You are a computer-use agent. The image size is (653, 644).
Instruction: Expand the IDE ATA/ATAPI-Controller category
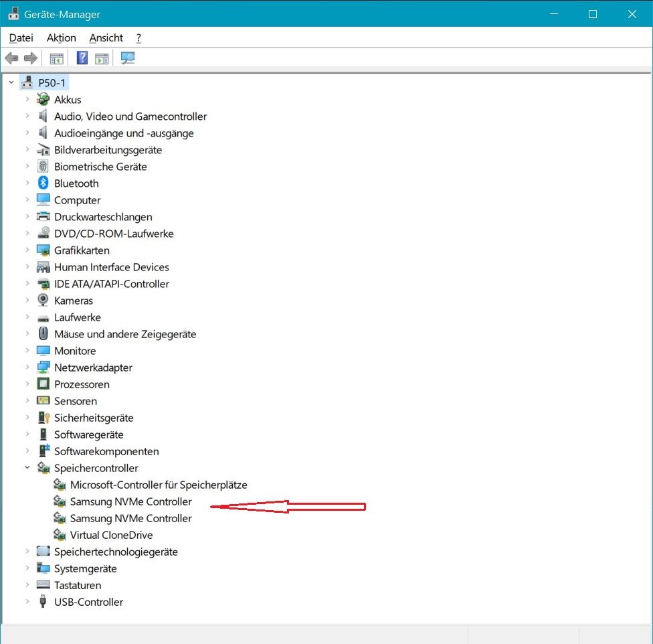tap(27, 283)
